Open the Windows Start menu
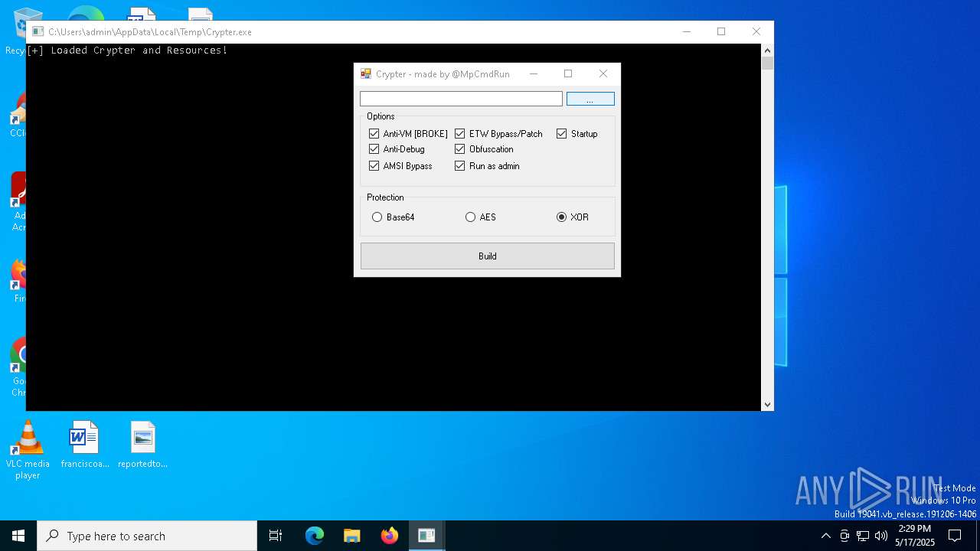Screen dimensions: 980x551 18,536
